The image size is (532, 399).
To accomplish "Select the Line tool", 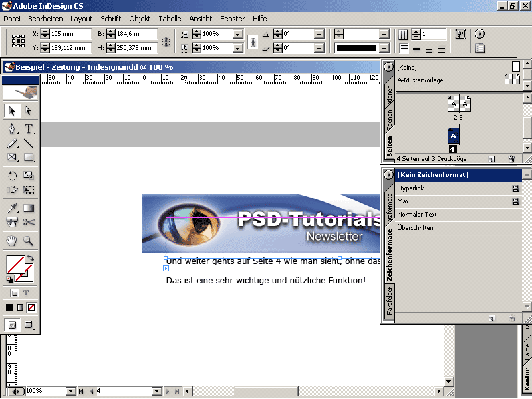I will 29,144.
